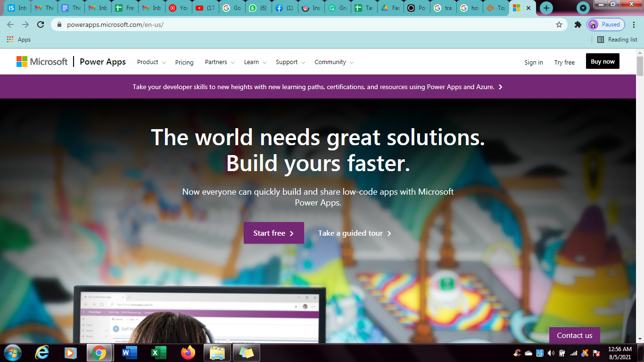The width and height of the screenshot is (644, 362).
Task: Reload the page with the refresh icon
Action: (41, 25)
